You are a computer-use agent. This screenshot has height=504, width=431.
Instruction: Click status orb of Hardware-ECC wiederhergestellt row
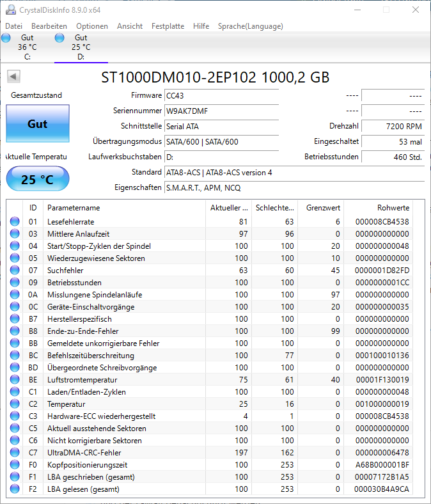click(15, 416)
